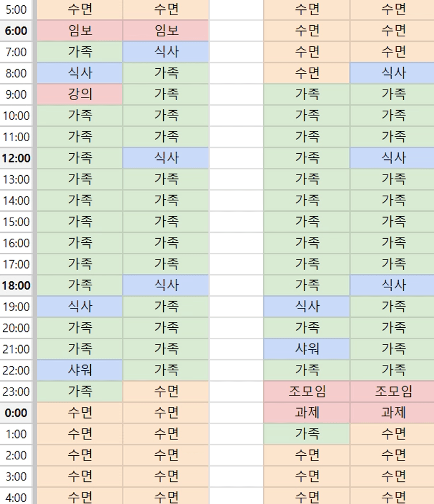Click the last-column 식사 cell at 18:00

(x=392, y=285)
